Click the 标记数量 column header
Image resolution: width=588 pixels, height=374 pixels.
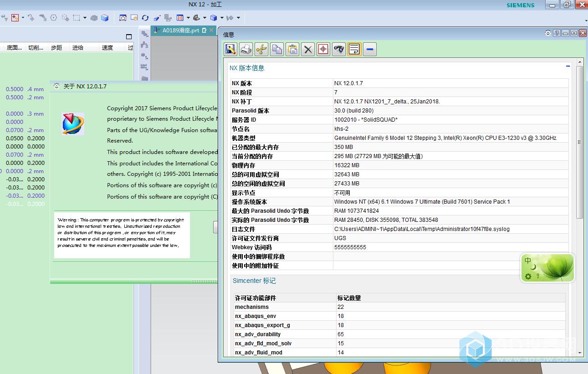point(451,298)
